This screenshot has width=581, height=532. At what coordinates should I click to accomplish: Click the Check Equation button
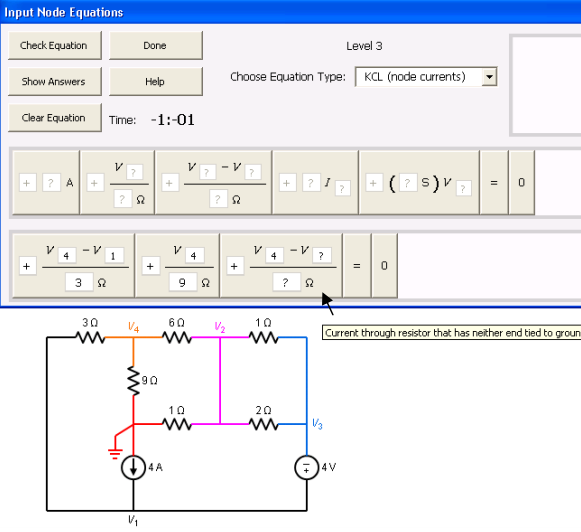(x=54, y=46)
